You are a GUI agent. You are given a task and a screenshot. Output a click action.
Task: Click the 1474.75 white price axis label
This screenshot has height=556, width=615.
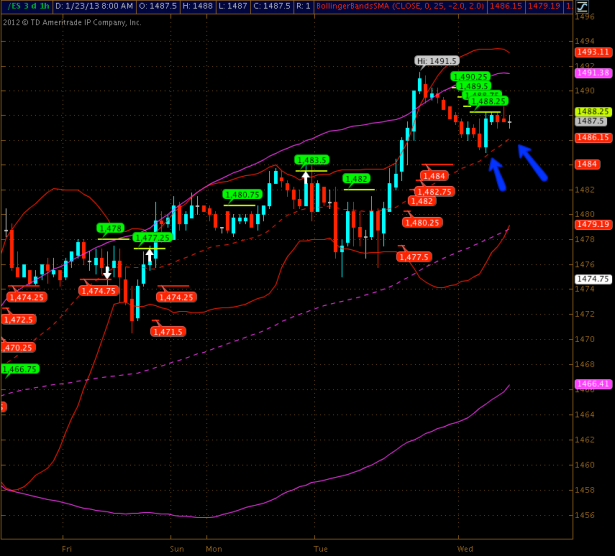click(594, 279)
